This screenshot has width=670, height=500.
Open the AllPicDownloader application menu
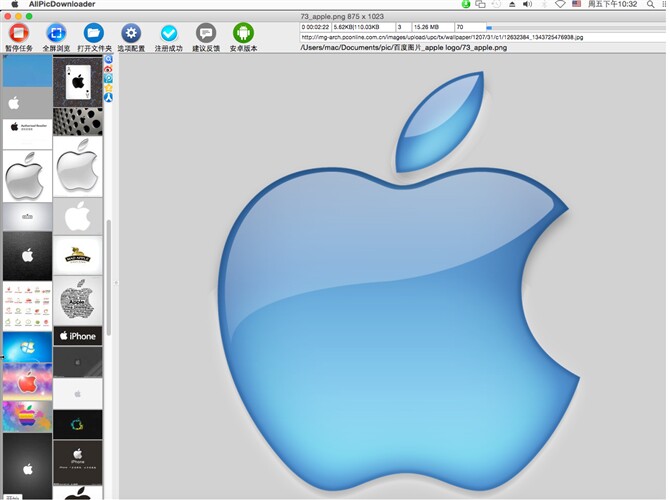[62, 4]
